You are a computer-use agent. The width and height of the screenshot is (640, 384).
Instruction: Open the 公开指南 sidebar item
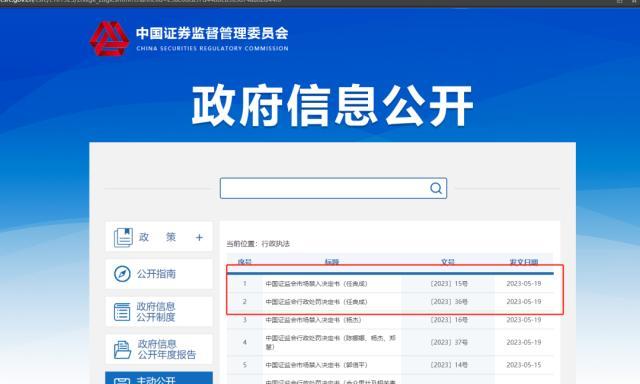tap(159, 274)
